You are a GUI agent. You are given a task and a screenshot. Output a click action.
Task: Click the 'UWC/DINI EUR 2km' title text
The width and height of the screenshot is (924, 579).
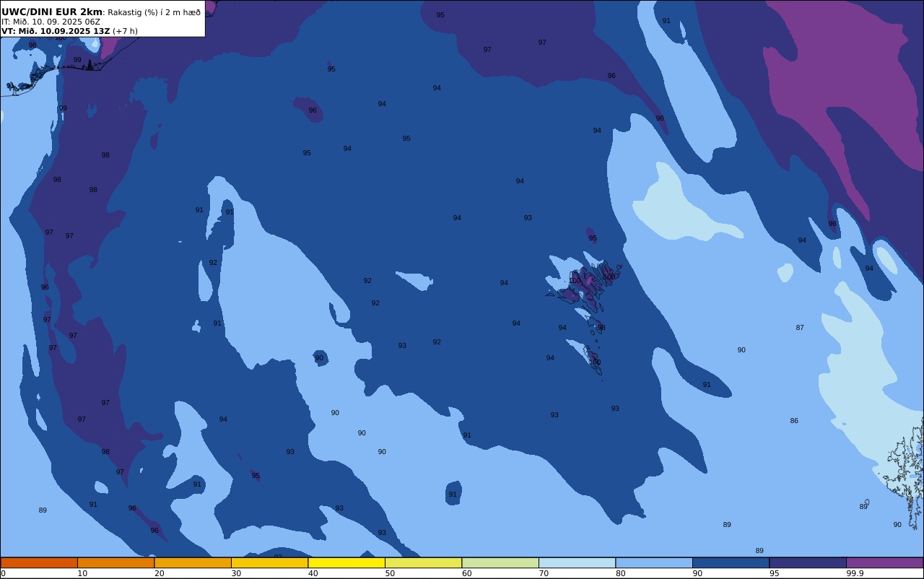52,12
